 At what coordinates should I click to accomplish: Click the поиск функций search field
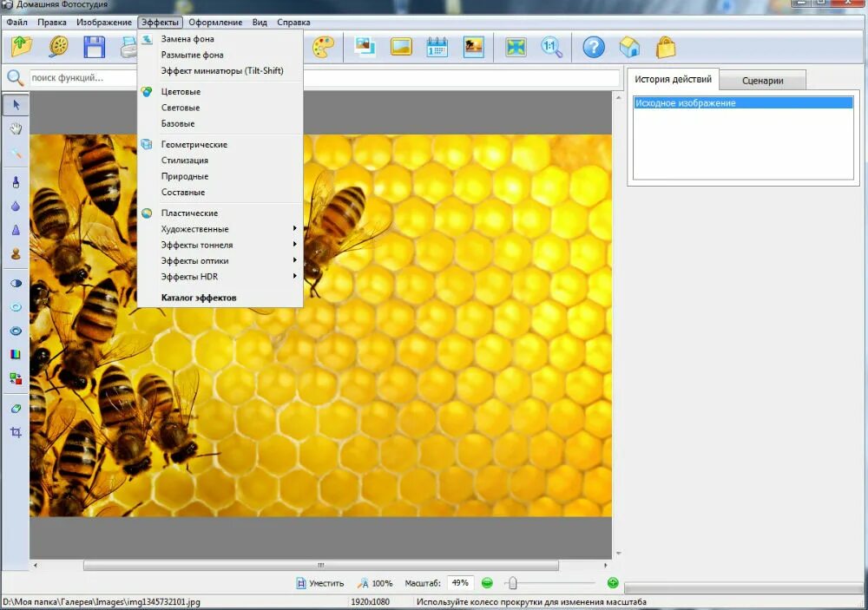[x=83, y=78]
